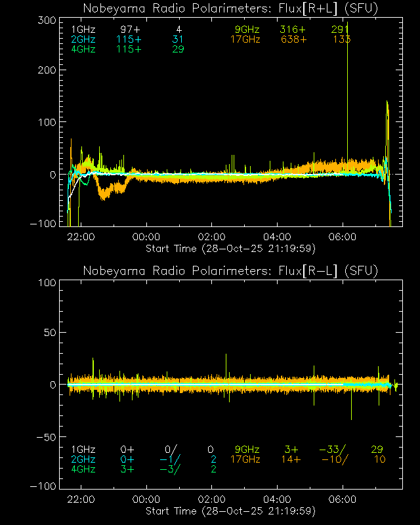
Task: Click the 638+ value in upper legend
Action: click(293, 39)
